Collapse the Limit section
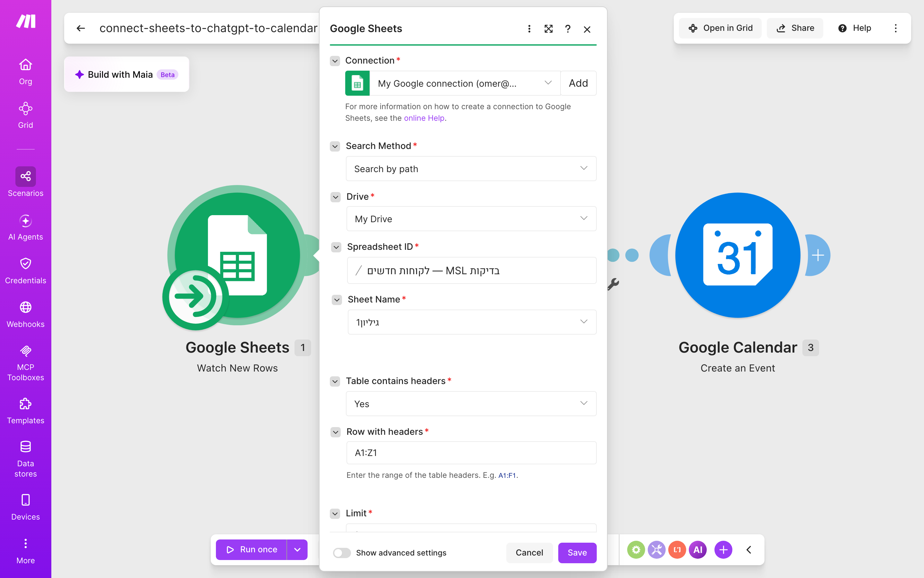Viewport: 924px width, 578px height. 335,514
